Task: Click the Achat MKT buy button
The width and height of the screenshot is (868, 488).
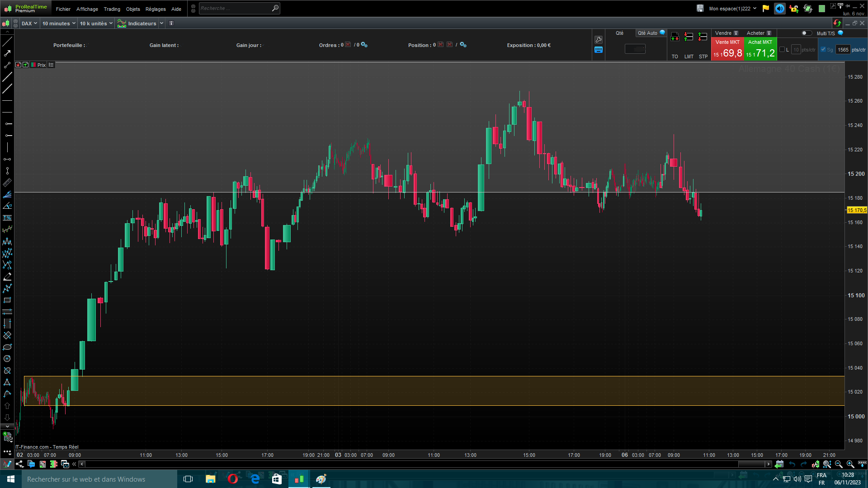Action: click(760, 49)
